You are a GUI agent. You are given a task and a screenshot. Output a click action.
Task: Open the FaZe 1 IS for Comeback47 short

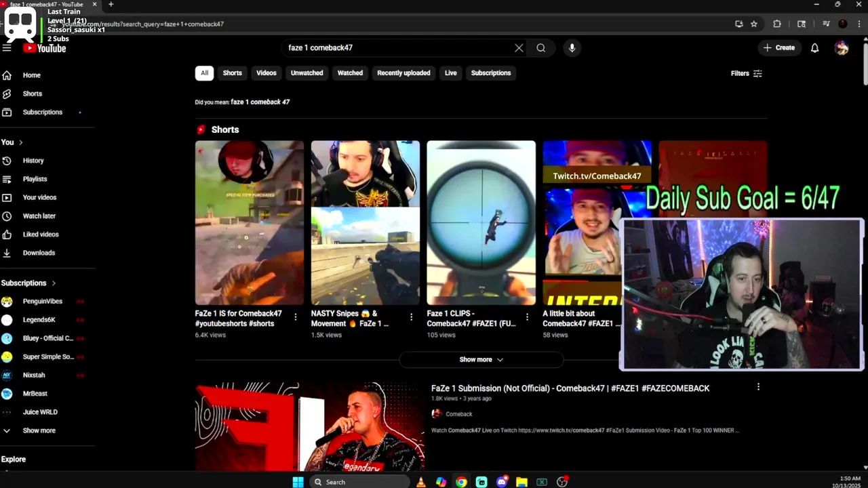pyautogui.click(x=250, y=222)
